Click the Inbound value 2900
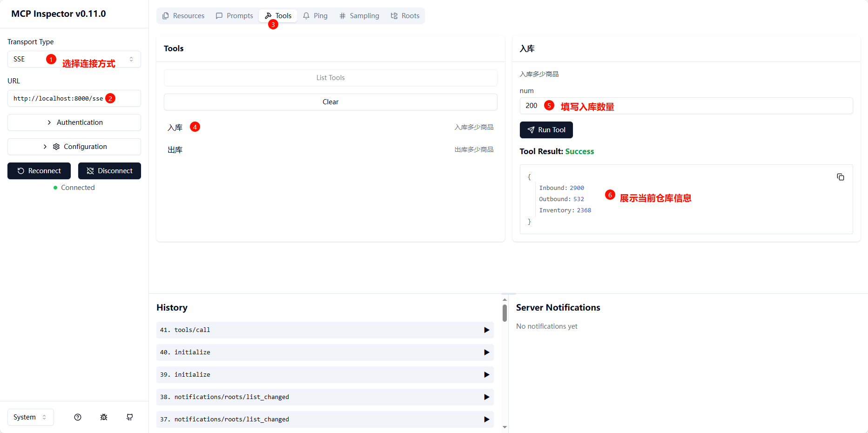 click(577, 188)
